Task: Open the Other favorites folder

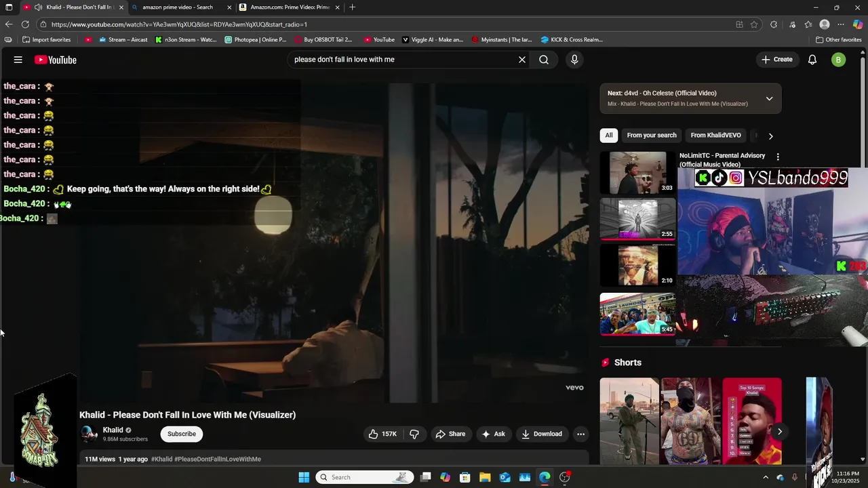Action: click(x=838, y=39)
